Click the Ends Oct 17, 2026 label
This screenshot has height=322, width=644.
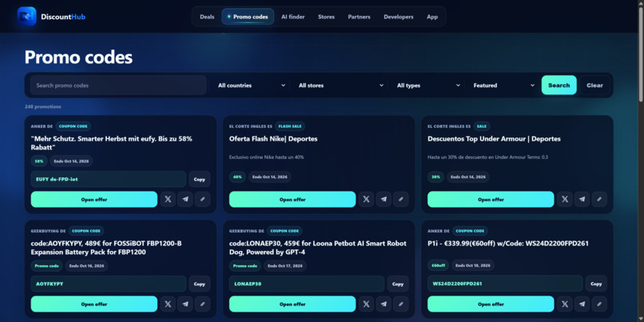(285, 266)
